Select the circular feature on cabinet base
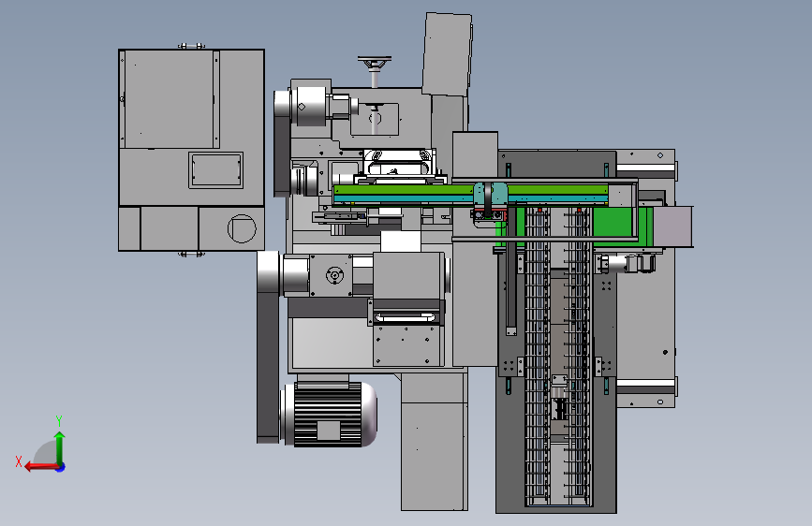Screen dimensions: 812x526 pyautogui.click(x=242, y=228)
